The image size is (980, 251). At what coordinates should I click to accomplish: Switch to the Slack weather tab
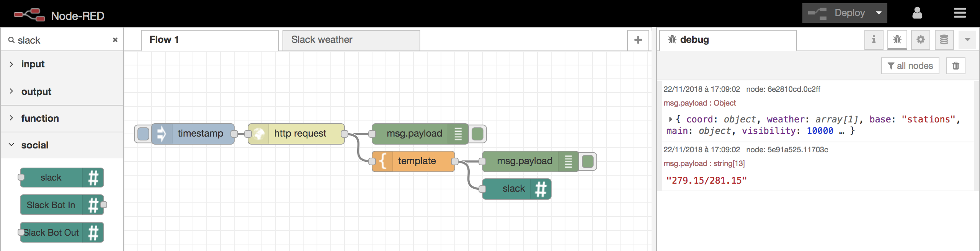pos(351,40)
